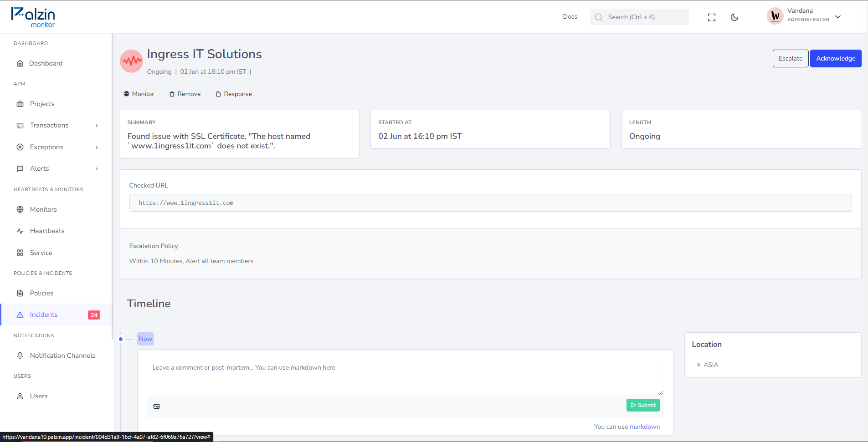Image resolution: width=868 pixels, height=442 pixels.
Task: Click the red incident pulse icon
Action: pos(131,61)
